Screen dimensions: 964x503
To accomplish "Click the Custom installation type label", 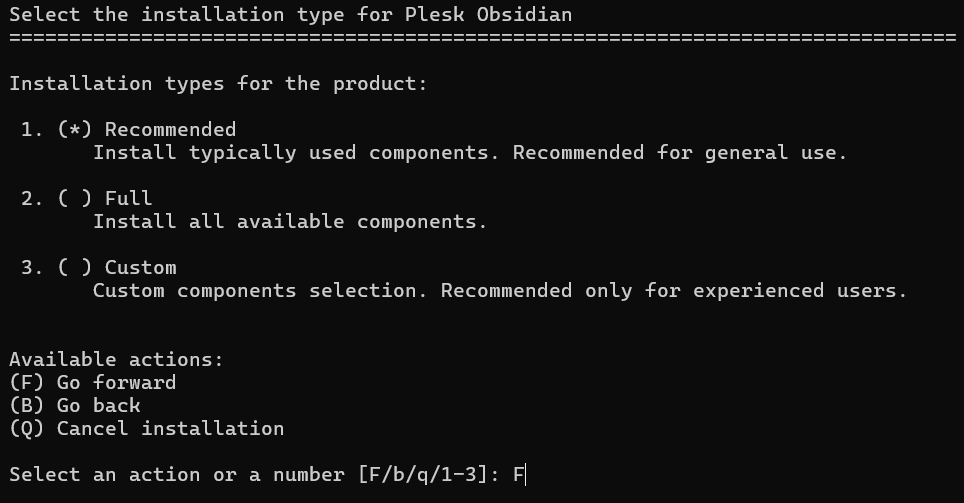I will pos(141,267).
